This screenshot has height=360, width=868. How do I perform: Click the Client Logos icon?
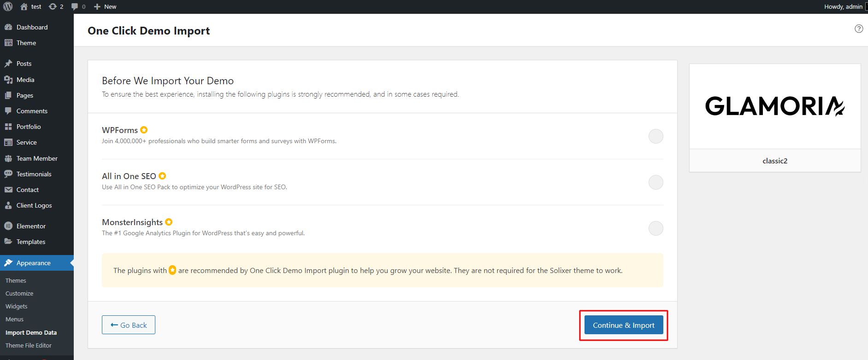[8, 205]
